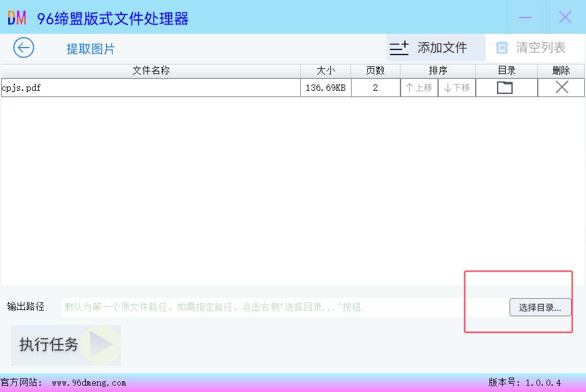The width and height of the screenshot is (586, 392).
Task: Click the DM application logo
Action: tap(17, 18)
